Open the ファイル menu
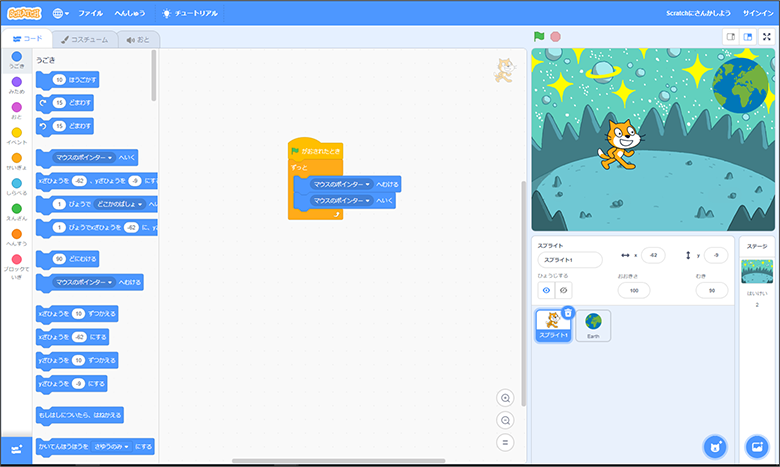The height and width of the screenshot is (467, 780). coord(91,14)
